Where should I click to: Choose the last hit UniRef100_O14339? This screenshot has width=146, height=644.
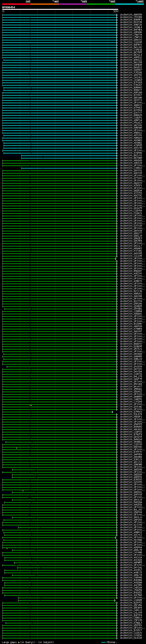point(131,638)
